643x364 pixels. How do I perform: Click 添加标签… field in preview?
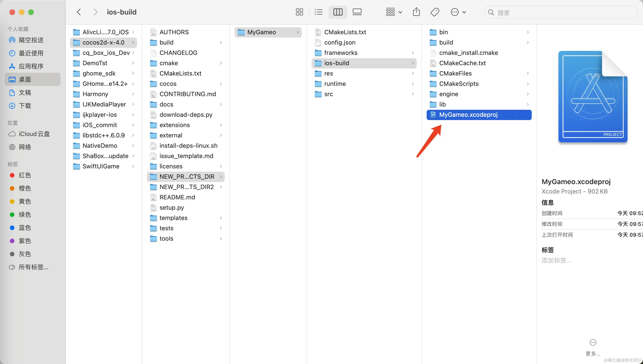pyautogui.click(x=556, y=260)
